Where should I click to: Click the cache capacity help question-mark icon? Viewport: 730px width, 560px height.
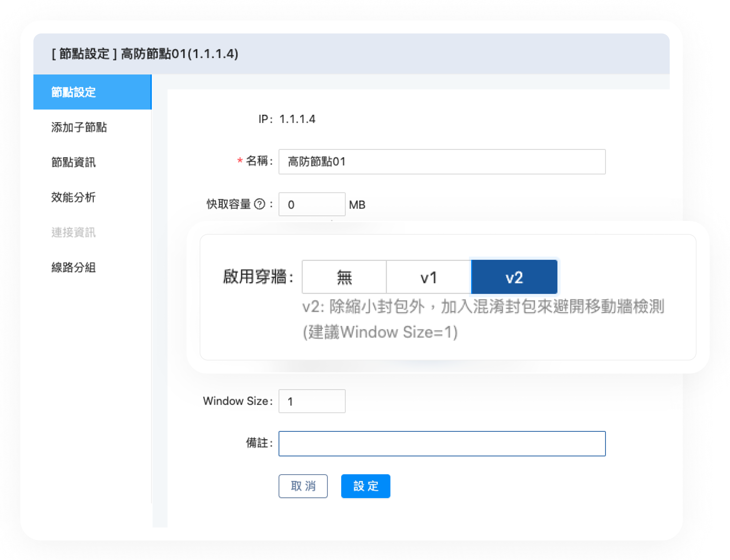[x=259, y=204]
